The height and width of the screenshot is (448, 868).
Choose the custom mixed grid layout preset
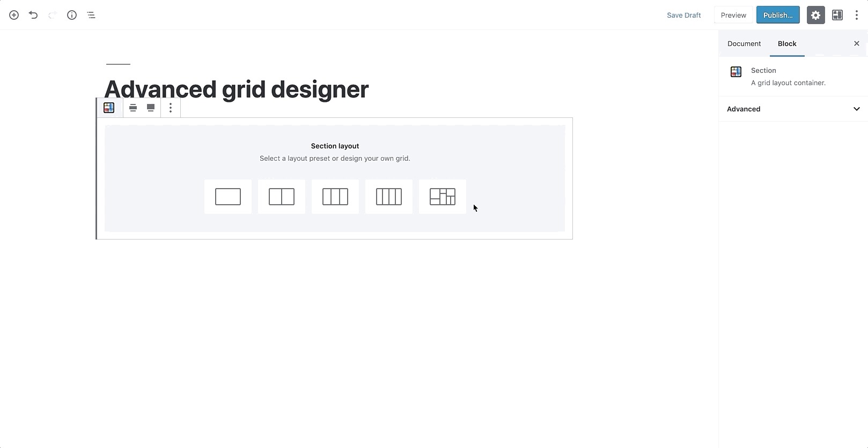(x=443, y=197)
